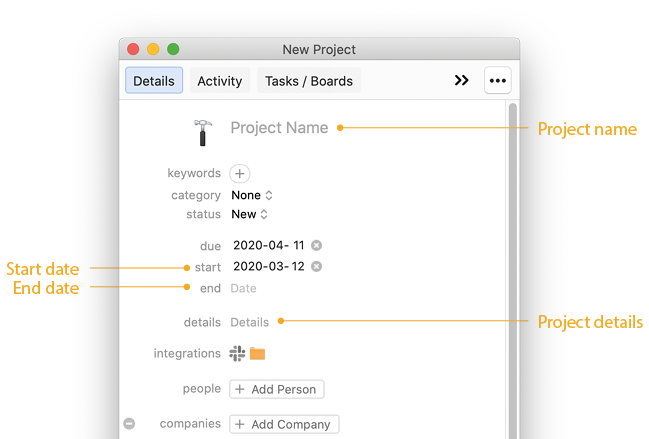Open the Slack integration icon
This screenshot has height=439, width=649.
coord(237,354)
